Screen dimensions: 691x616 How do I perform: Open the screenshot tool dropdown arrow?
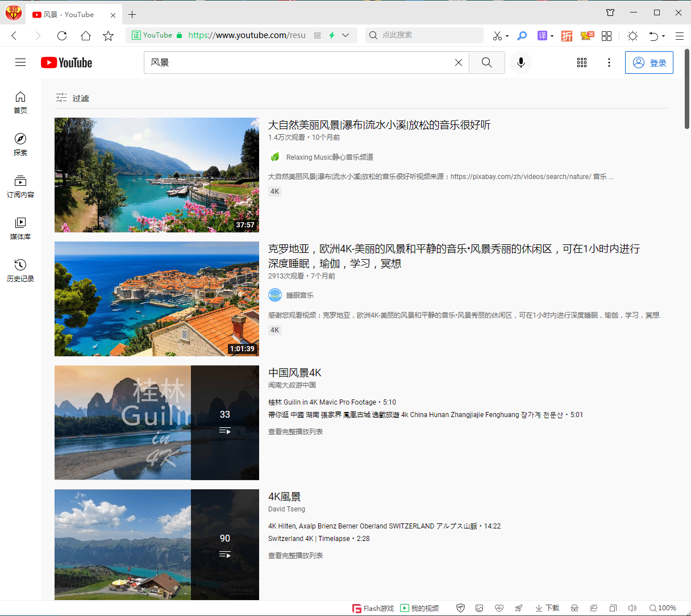[507, 36]
